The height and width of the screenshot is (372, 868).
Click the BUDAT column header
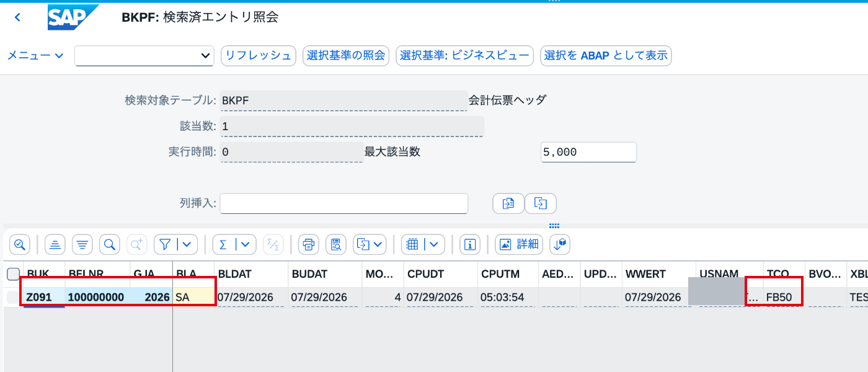click(324, 274)
